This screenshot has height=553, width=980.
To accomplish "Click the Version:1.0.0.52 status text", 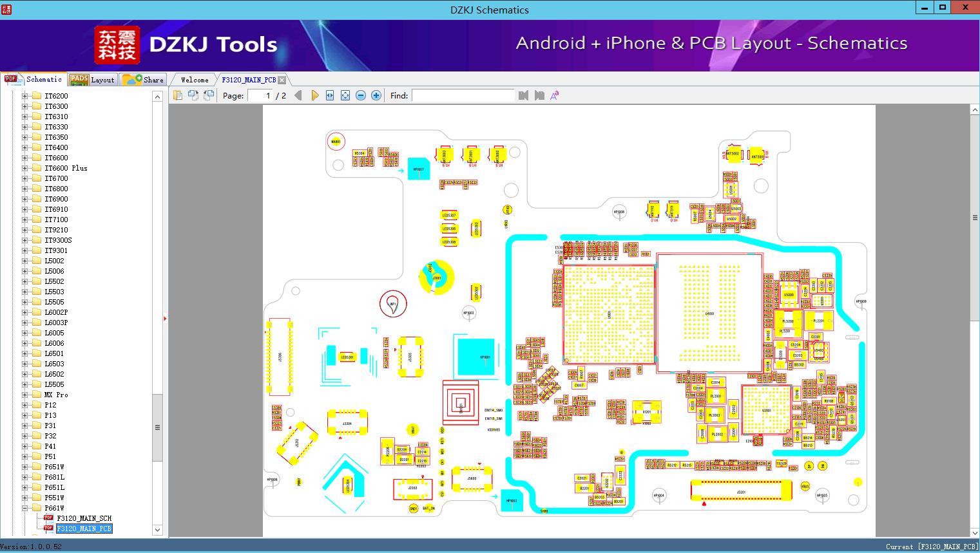I will point(31,547).
